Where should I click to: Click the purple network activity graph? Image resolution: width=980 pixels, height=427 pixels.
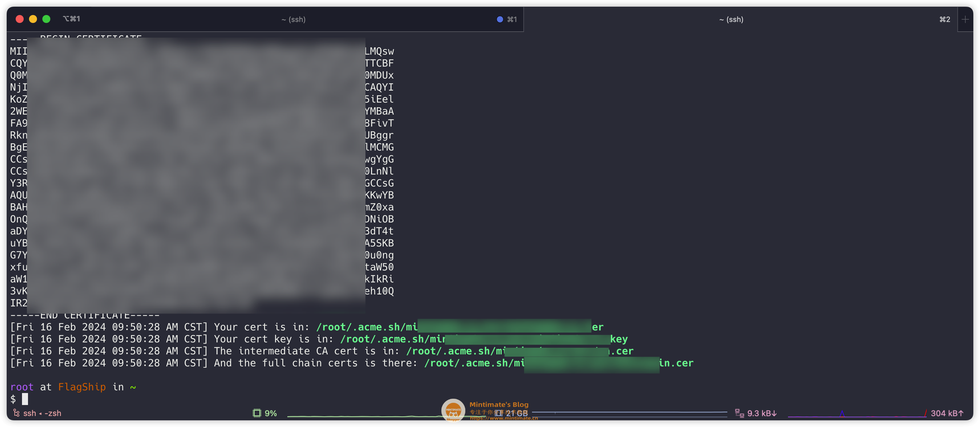coord(857,414)
